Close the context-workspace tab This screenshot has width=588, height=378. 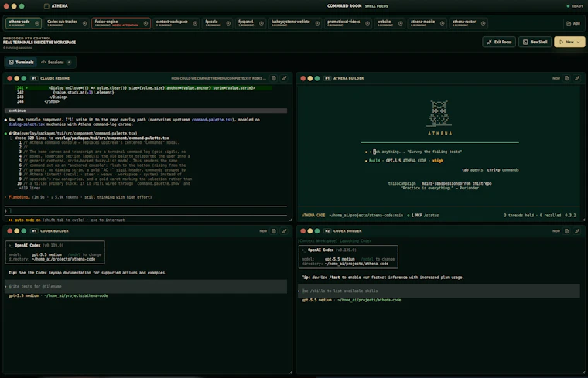(x=195, y=23)
